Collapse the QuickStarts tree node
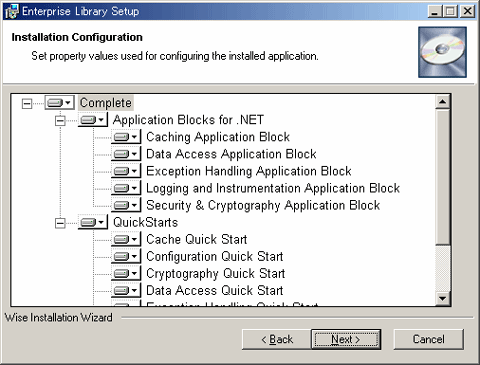The width and height of the screenshot is (480, 365). (60, 223)
